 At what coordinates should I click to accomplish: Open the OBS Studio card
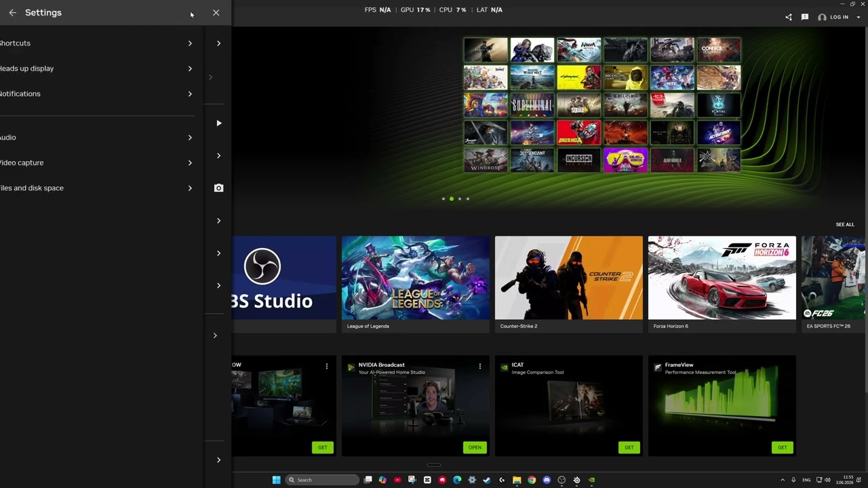click(284, 284)
